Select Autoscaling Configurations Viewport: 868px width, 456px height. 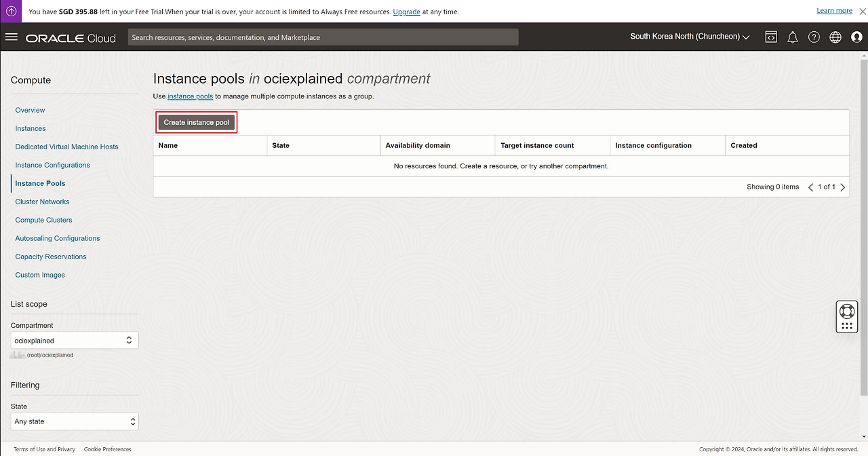tap(57, 238)
